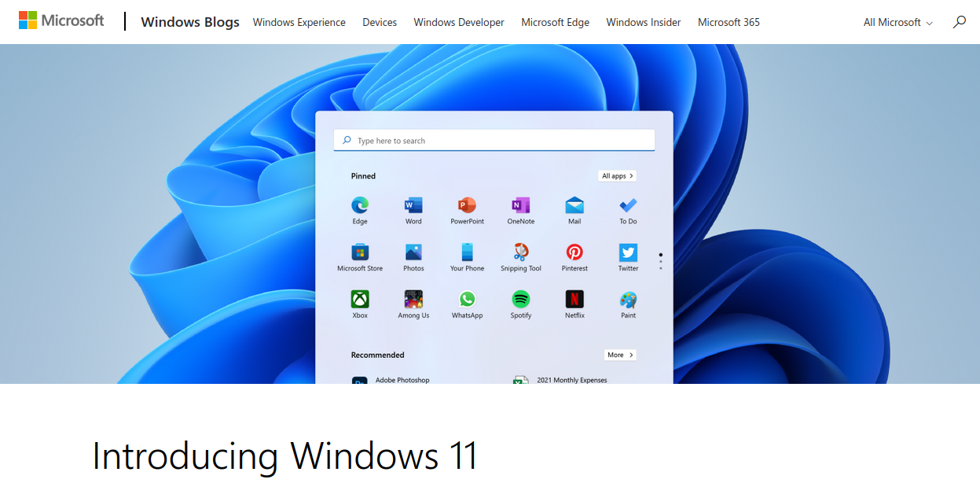Viewport: 980px width, 494px height.
Task: Open Netflix from the Start menu
Action: [x=574, y=299]
